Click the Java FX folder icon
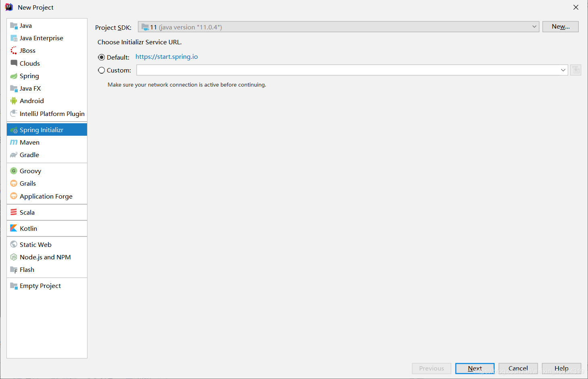This screenshot has height=379, width=588. (14, 89)
